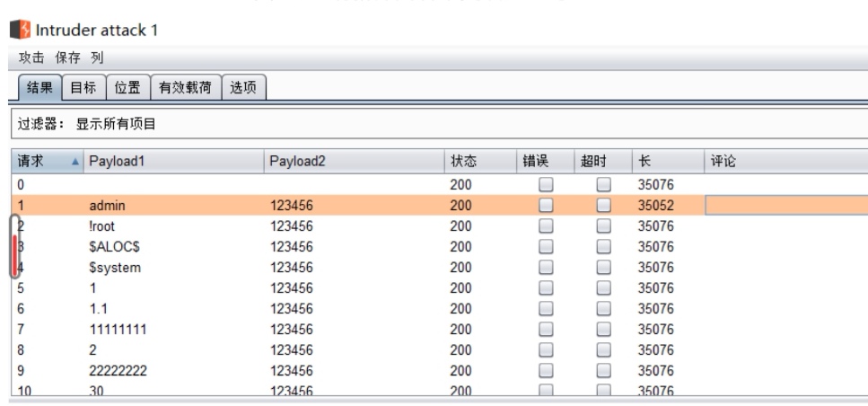This screenshot has width=868, height=406.
Task: Sort by the 错误 column header
Action: coord(545,161)
